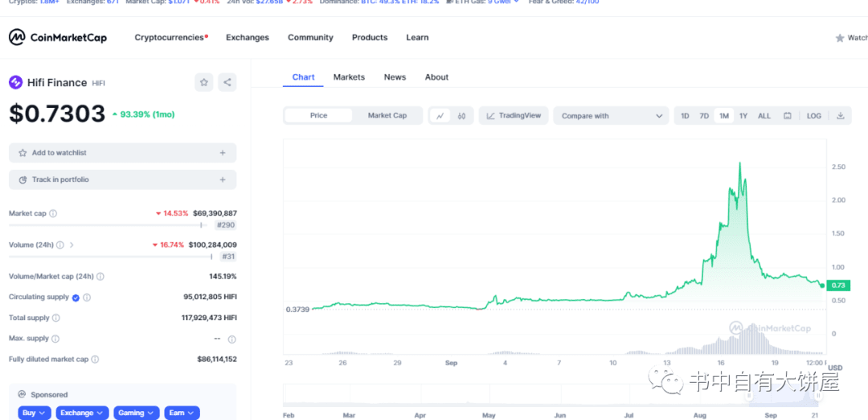This screenshot has width=868, height=420.
Task: Click Add to watchlist button
Action: coord(122,153)
